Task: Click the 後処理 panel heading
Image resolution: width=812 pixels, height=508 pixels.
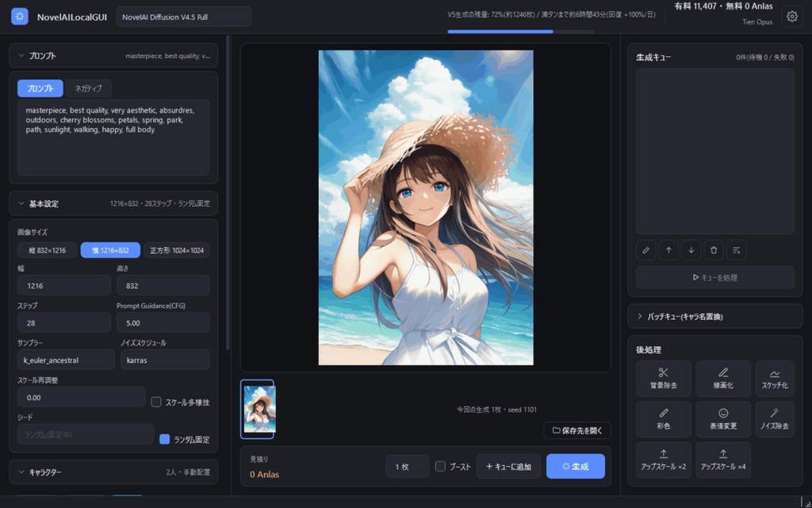Action: pos(649,350)
